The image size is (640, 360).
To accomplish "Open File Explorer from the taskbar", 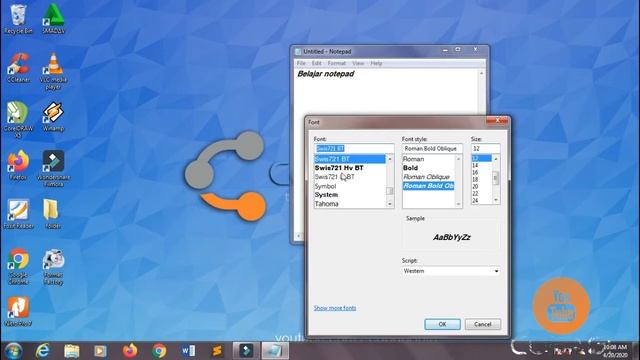I will pyautogui.click(x=71, y=351).
